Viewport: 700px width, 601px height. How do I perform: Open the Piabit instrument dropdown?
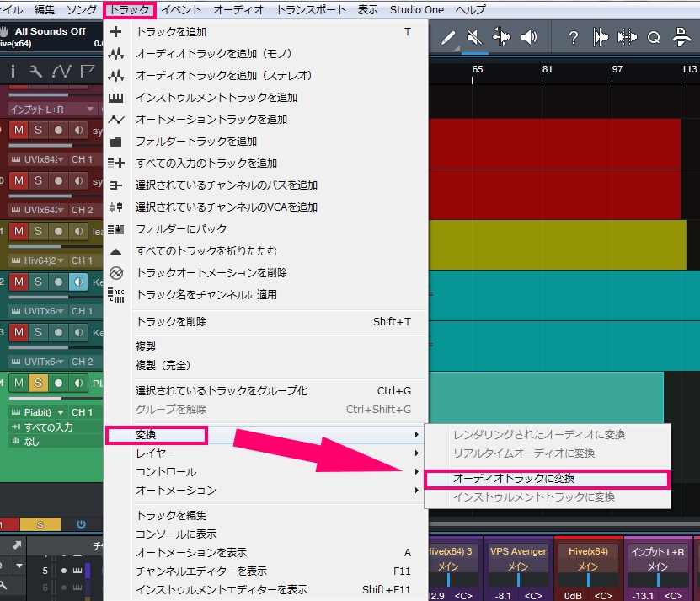tap(38, 412)
